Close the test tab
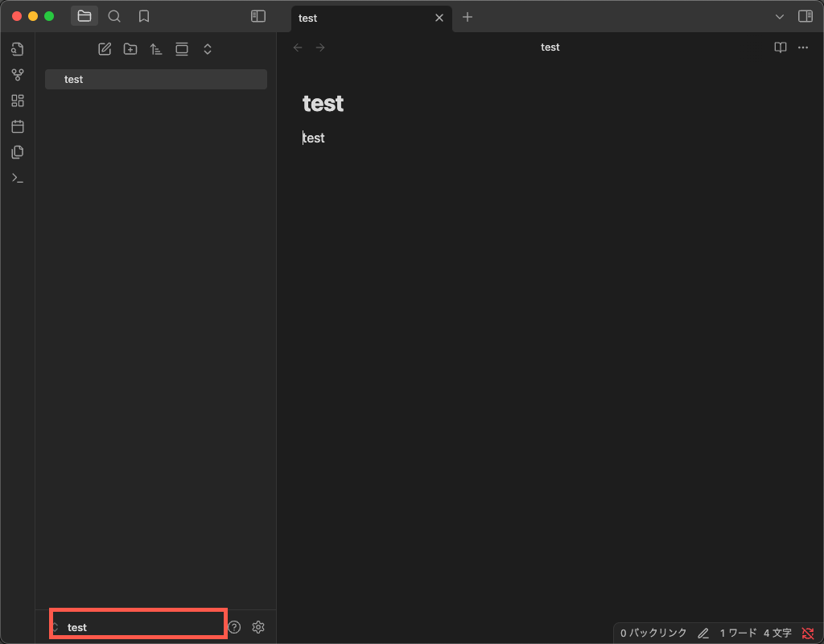The image size is (824, 644). (x=439, y=18)
